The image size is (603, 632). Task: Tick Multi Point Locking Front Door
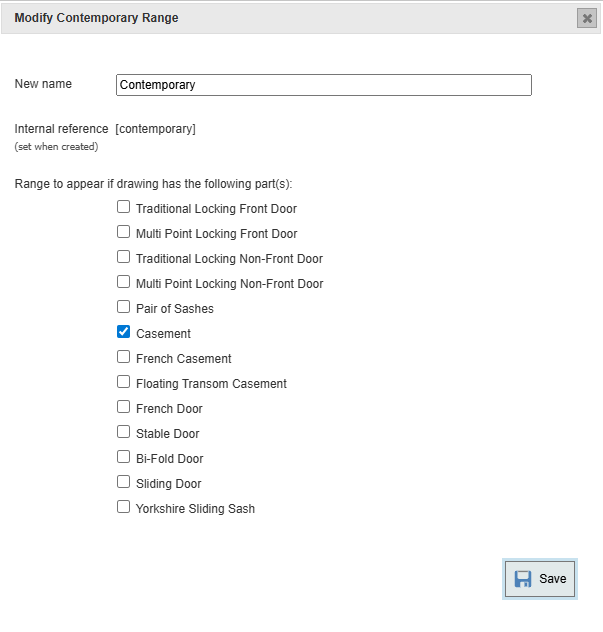[x=124, y=232]
